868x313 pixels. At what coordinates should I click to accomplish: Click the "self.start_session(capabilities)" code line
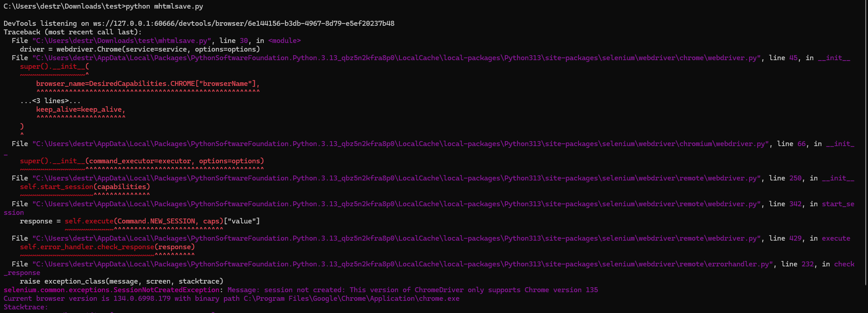[85, 187]
